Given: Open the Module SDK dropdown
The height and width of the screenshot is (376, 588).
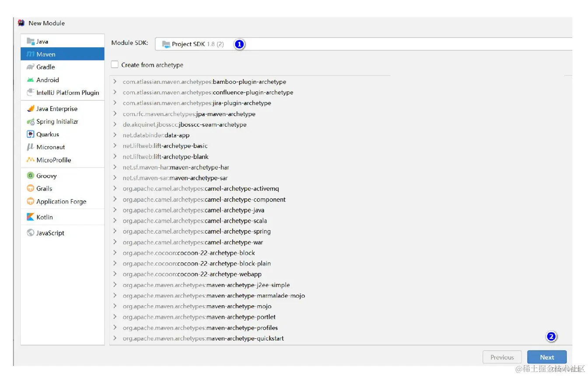Looking at the screenshot, I should (364, 44).
